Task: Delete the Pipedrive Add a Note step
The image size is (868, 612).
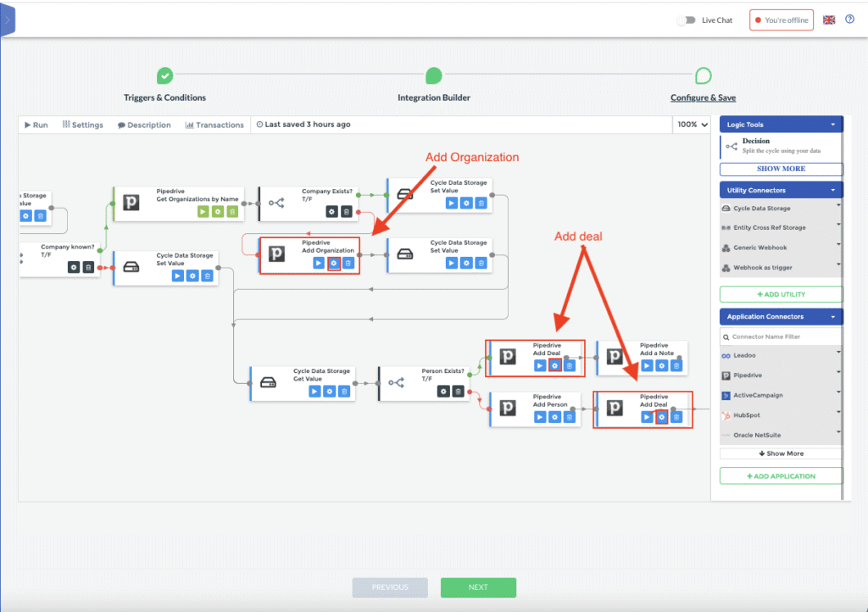Action: [x=676, y=365]
